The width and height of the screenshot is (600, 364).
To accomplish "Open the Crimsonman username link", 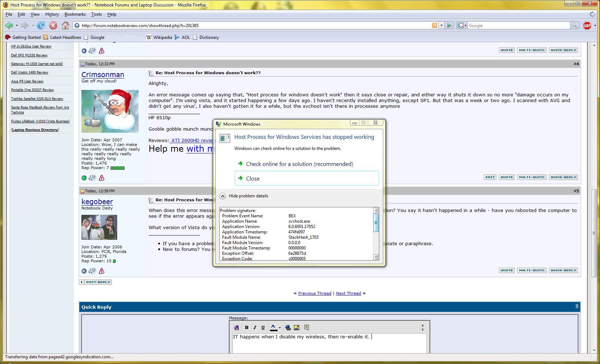I will pyautogui.click(x=103, y=75).
